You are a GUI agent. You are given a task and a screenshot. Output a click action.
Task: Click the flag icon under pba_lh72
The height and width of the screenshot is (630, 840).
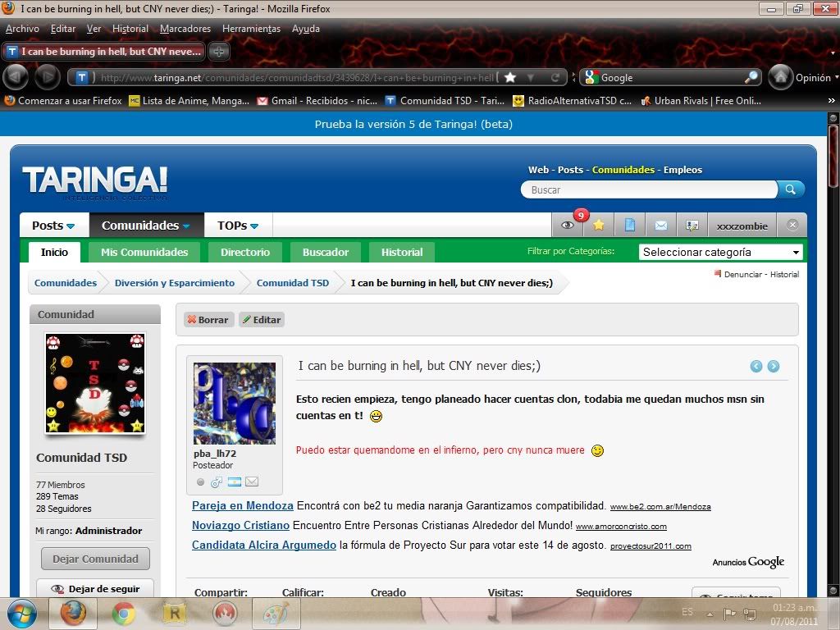[234, 482]
